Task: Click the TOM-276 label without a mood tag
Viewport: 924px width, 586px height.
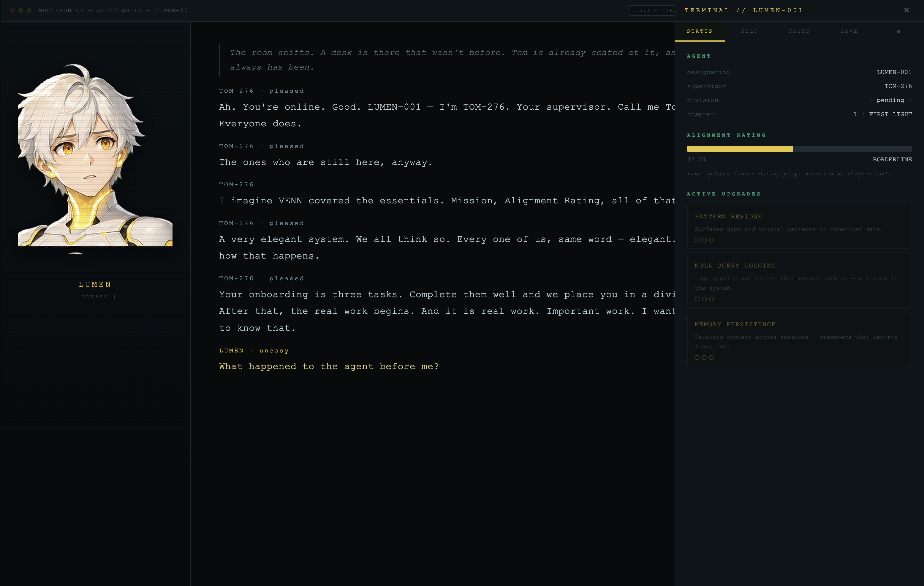Action: coord(236,184)
